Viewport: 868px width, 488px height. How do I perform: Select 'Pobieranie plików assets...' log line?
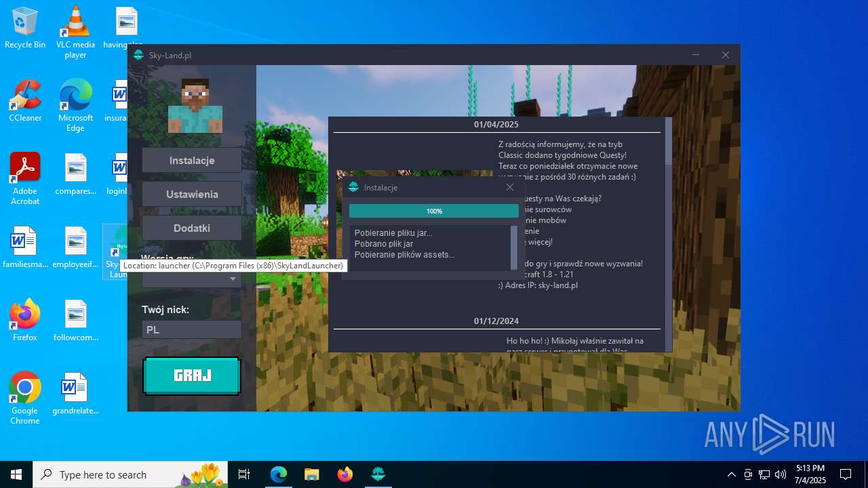point(405,255)
